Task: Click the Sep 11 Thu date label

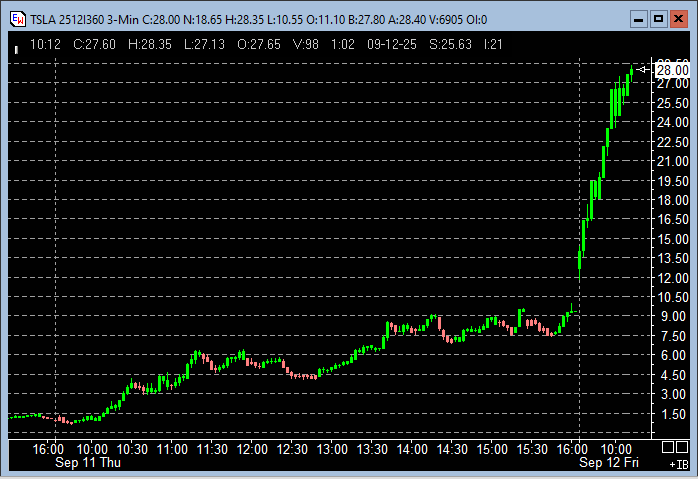Action: click(88, 463)
